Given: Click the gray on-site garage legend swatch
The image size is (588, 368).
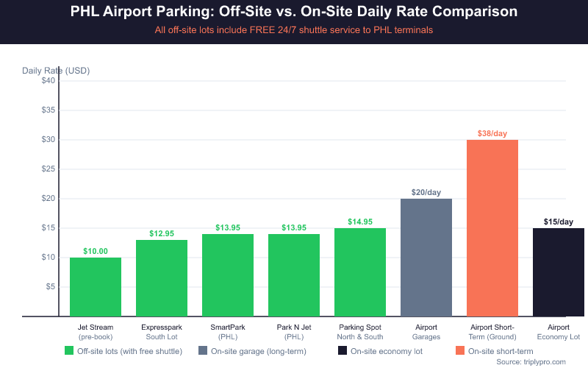Looking at the screenshot, I should [203, 351].
